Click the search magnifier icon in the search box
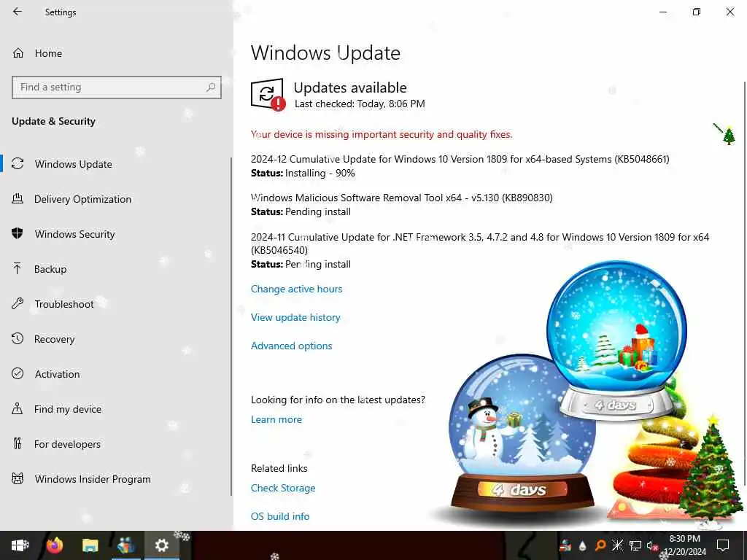 tap(211, 87)
